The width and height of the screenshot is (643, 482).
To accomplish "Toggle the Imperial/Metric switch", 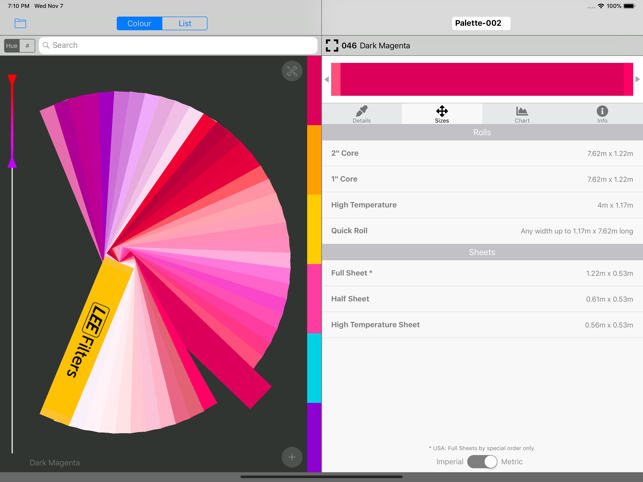I will pyautogui.click(x=482, y=462).
